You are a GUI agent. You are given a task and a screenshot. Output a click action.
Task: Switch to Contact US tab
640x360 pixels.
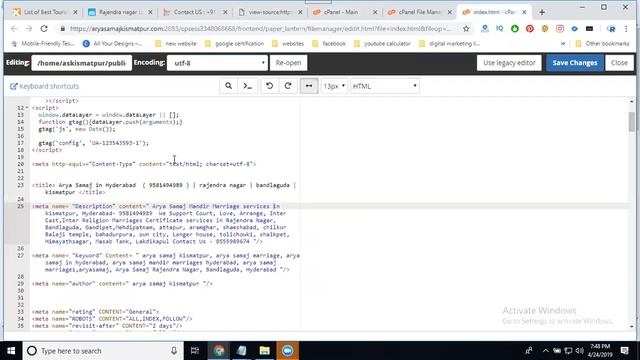tap(195, 12)
